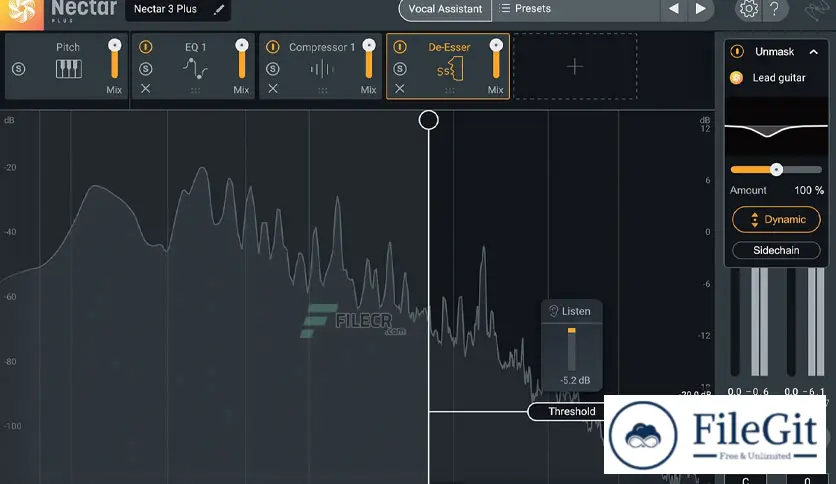The image size is (836, 484).
Task: Open settings gear icon
Action: pyautogui.click(x=749, y=9)
